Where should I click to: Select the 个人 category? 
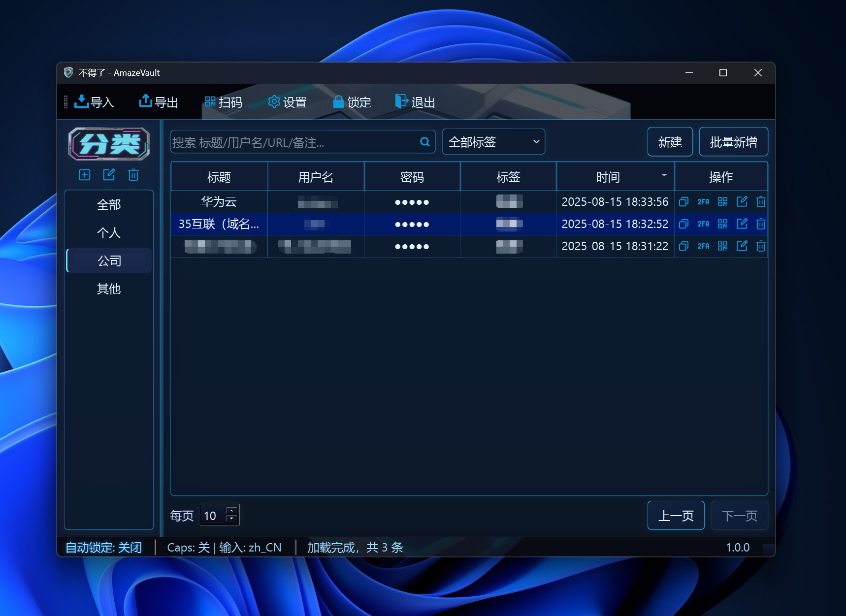[109, 233]
